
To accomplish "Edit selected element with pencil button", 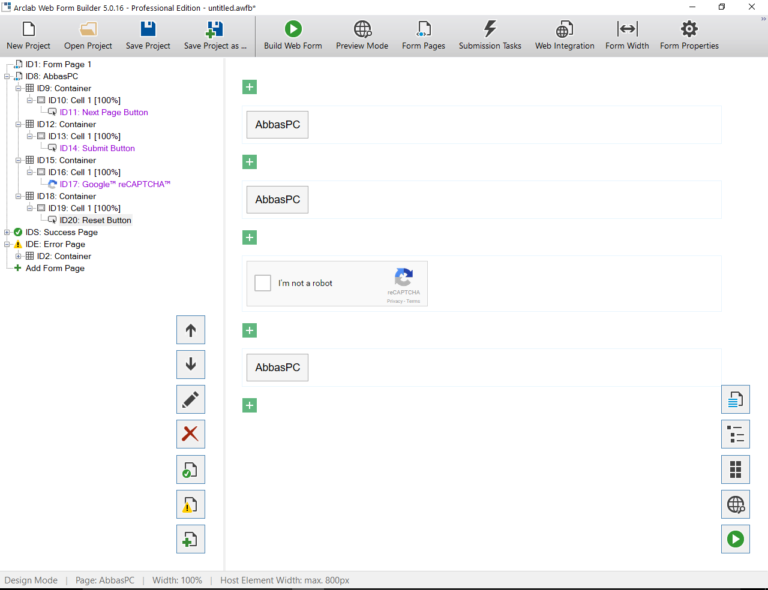I will pos(191,400).
